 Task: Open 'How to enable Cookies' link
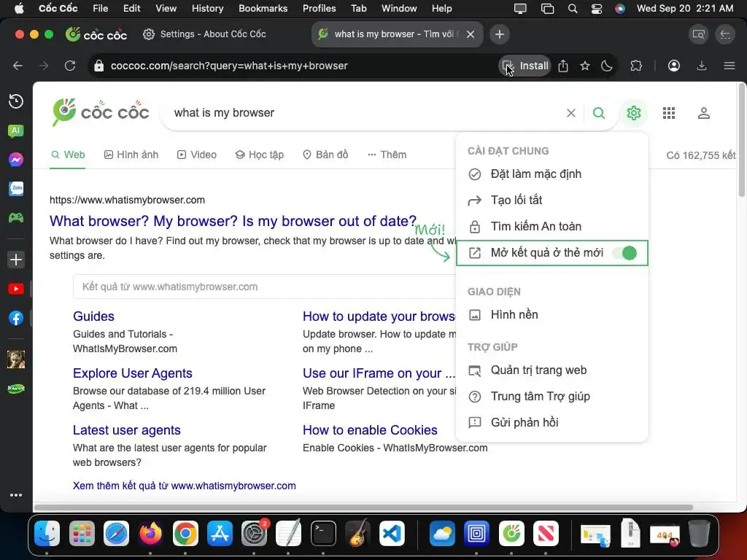point(370,430)
